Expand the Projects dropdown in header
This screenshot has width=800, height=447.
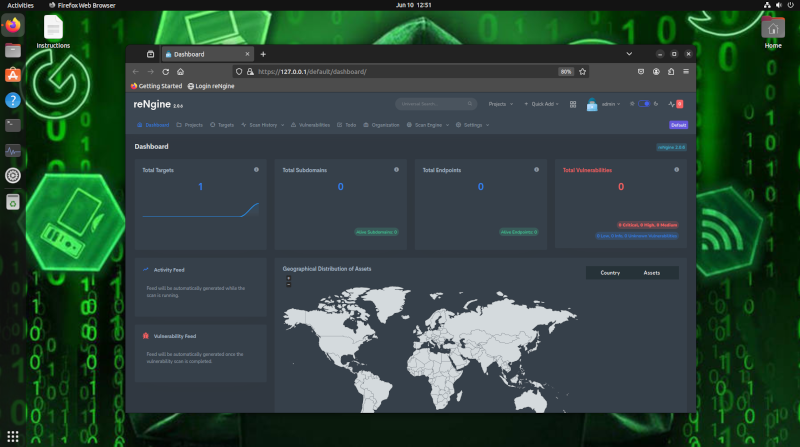click(x=499, y=104)
